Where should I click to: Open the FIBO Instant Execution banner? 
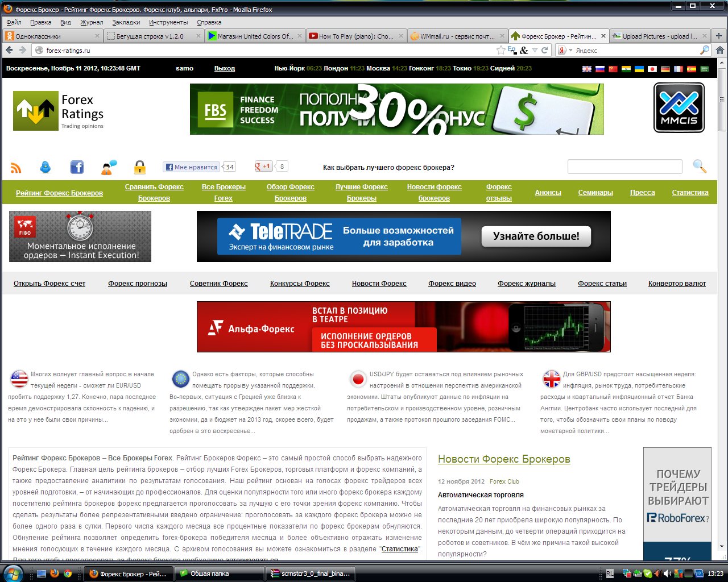(x=80, y=236)
